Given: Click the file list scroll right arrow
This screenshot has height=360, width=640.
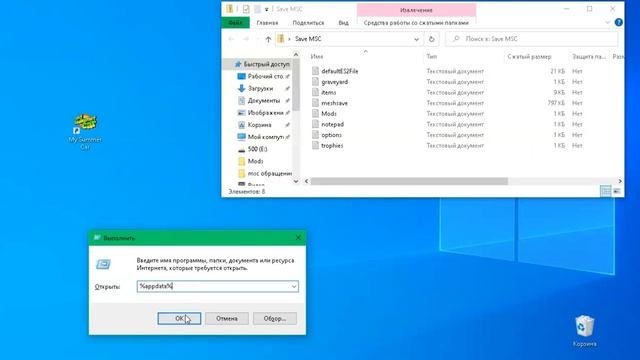Looking at the screenshot, I should [x=620, y=181].
